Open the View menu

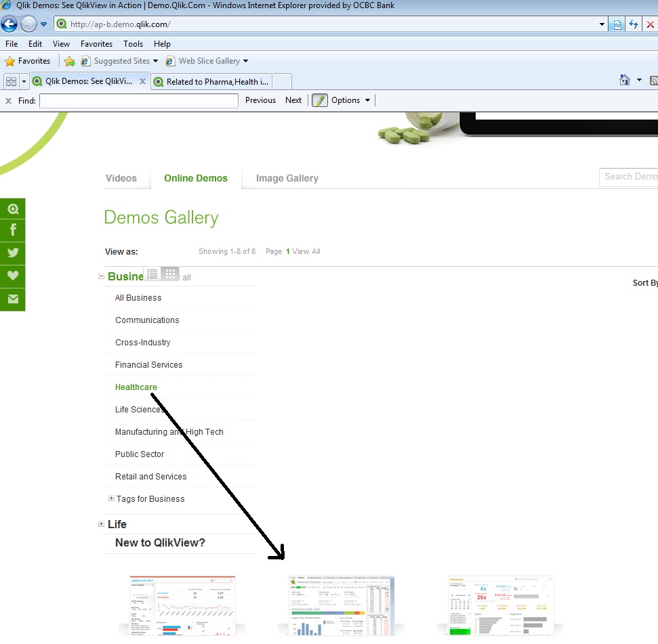click(61, 43)
